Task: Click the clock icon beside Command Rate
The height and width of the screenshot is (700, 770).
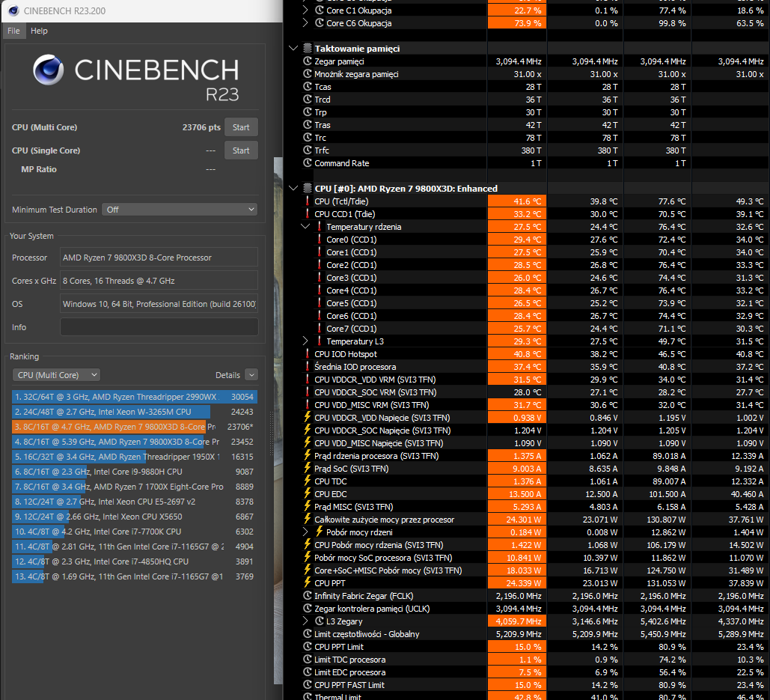Action: click(307, 163)
